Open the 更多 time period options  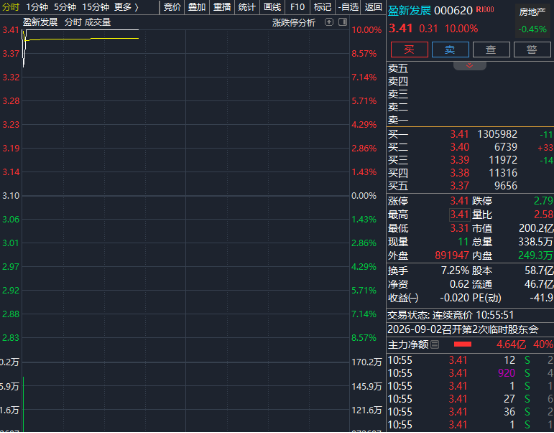(126, 7)
